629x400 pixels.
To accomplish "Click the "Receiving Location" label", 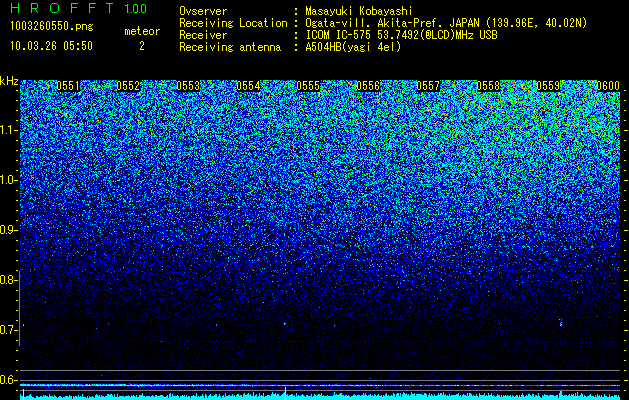I will point(233,23).
